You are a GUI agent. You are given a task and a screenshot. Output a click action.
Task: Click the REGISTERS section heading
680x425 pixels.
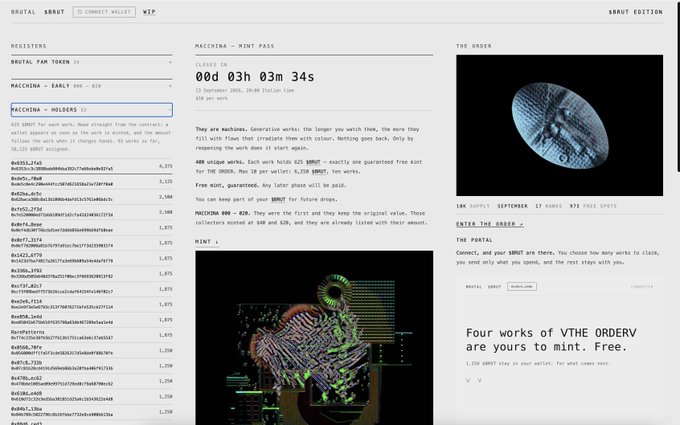(29, 46)
